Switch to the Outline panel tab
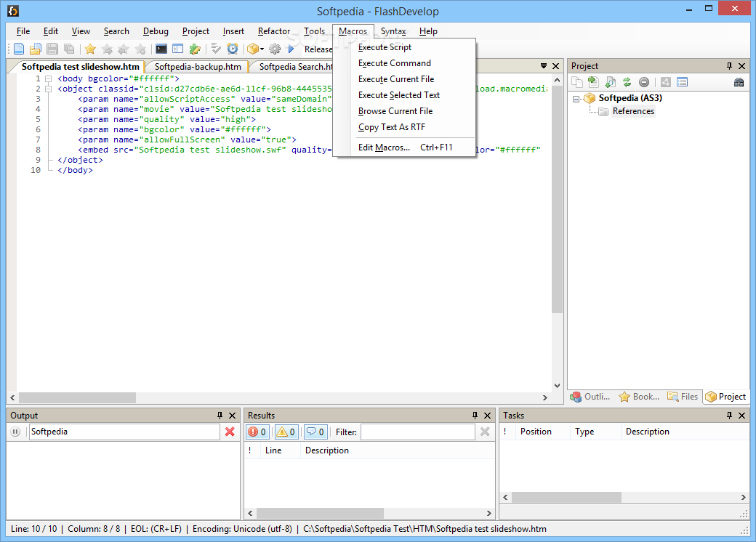 [x=590, y=397]
